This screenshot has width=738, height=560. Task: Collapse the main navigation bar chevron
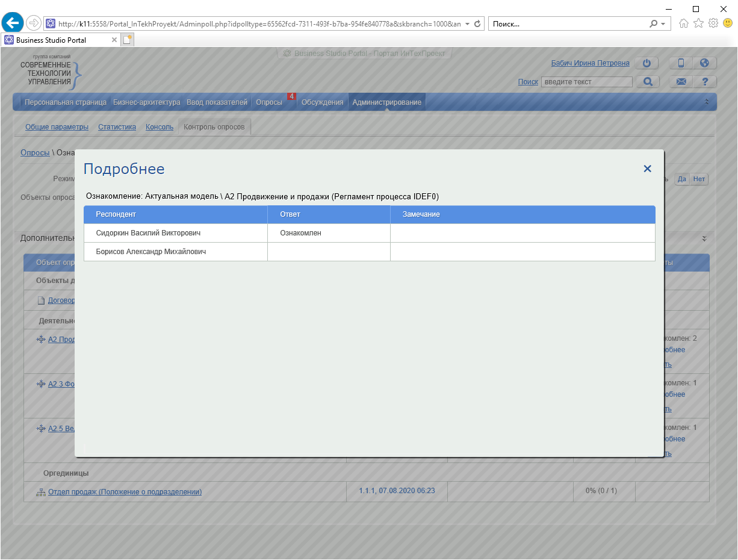707,102
